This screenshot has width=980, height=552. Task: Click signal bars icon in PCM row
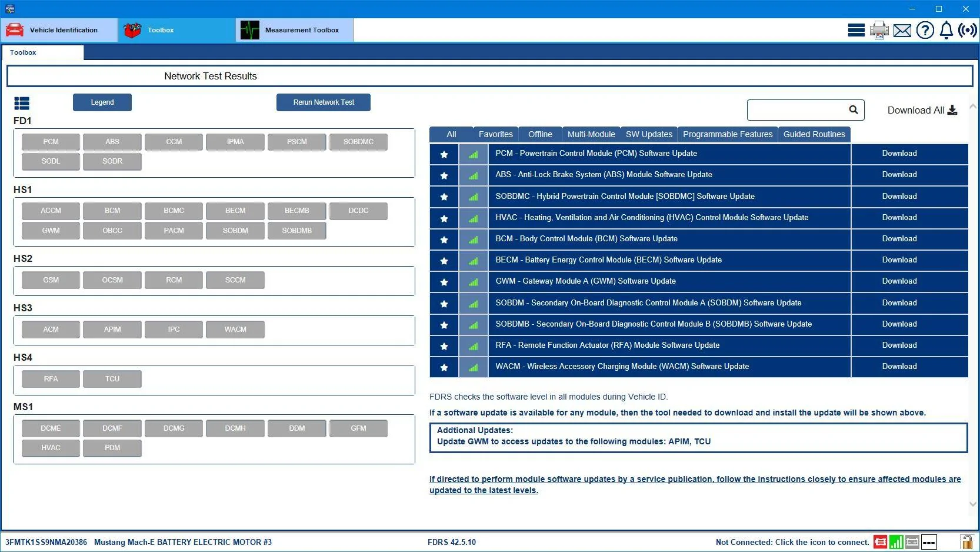pyautogui.click(x=474, y=154)
